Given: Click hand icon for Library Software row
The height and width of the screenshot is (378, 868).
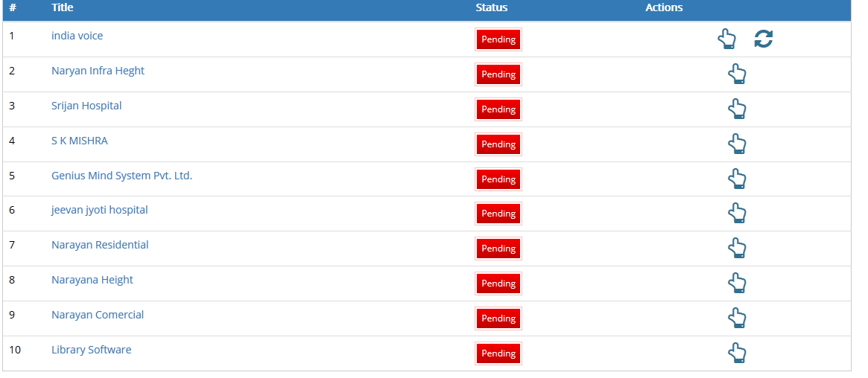Looking at the screenshot, I should 737,353.
